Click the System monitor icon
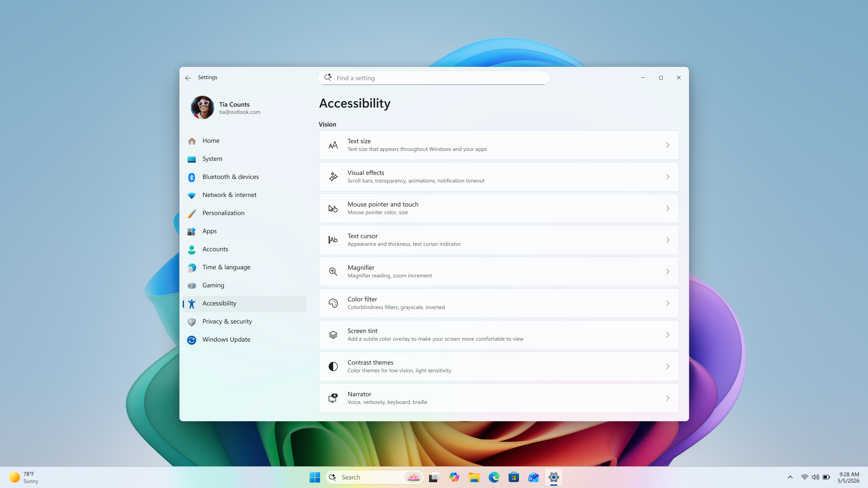This screenshot has height=488, width=868. click(x=192, y=159)
